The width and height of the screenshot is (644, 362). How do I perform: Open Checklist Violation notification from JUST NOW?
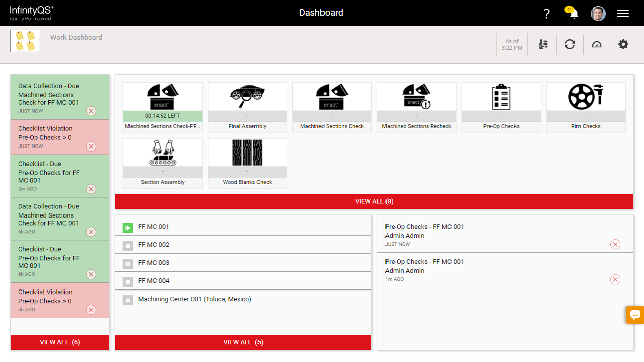60,137
